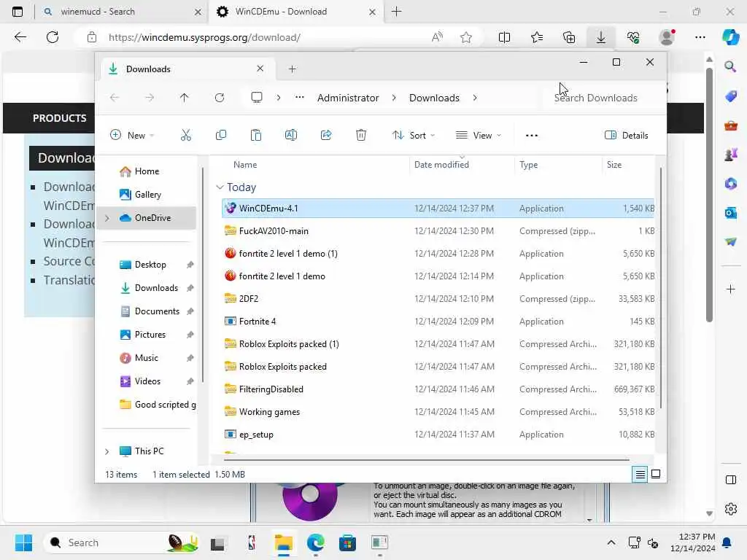This screenshot has height=560, width=747.
Task: Click Administrator breadcrumb in address bar
Action: tap(348, 98)
